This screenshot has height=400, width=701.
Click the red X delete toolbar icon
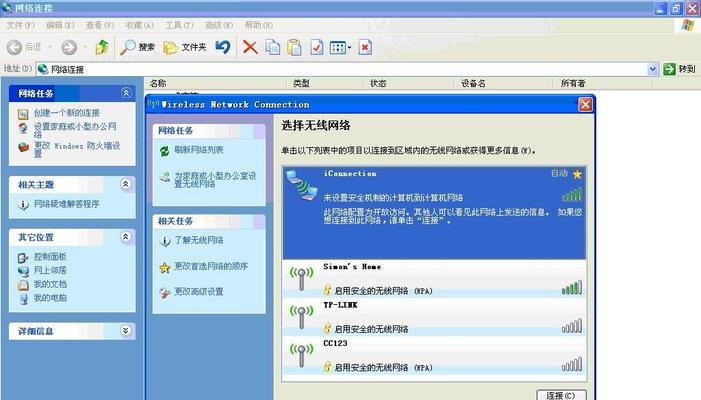250,47
